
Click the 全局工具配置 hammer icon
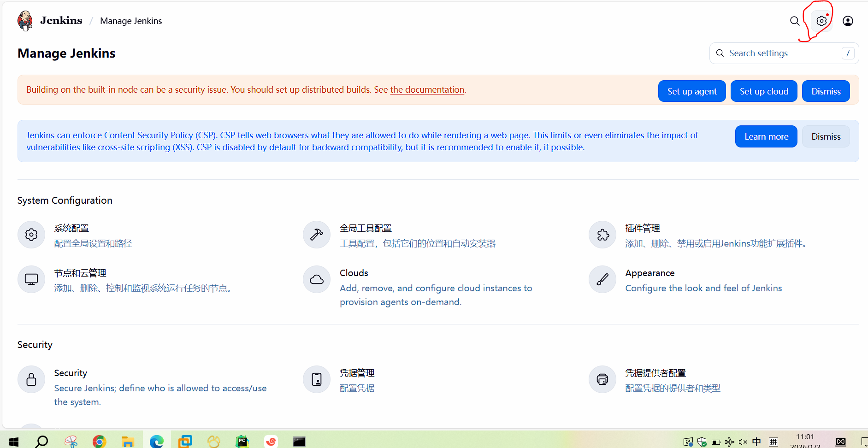[x=317, y=235]
